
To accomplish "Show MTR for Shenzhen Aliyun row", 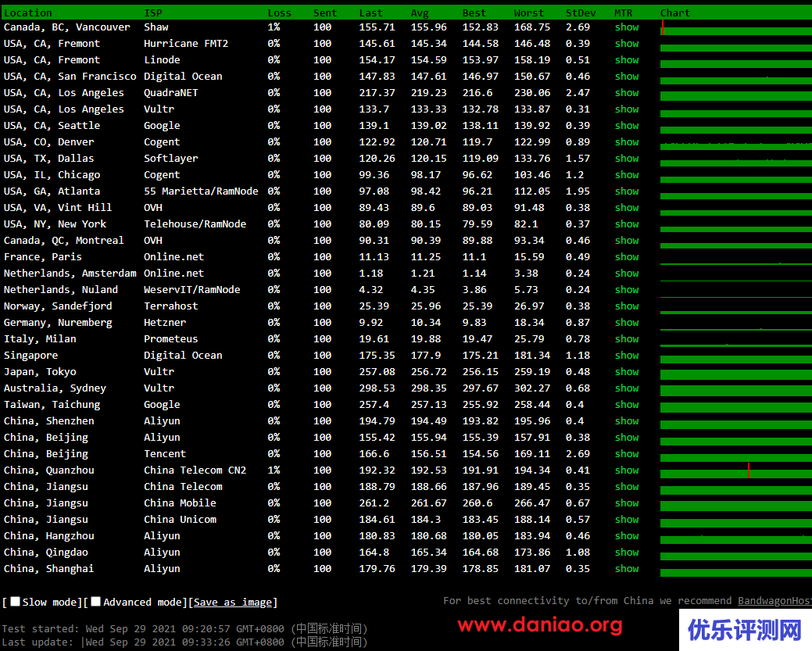I will point(627,421).
